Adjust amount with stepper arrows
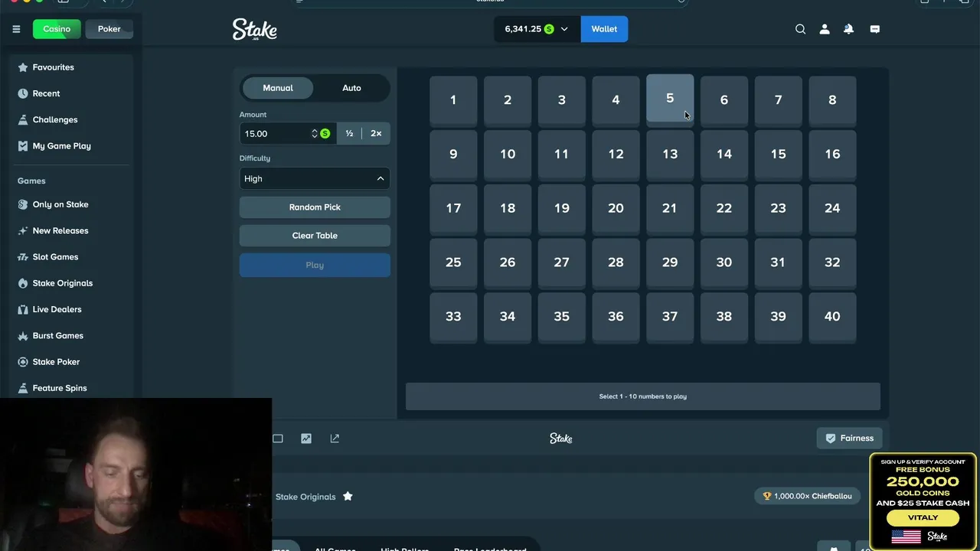The image size is (980, 551). [x=314, y=133]
